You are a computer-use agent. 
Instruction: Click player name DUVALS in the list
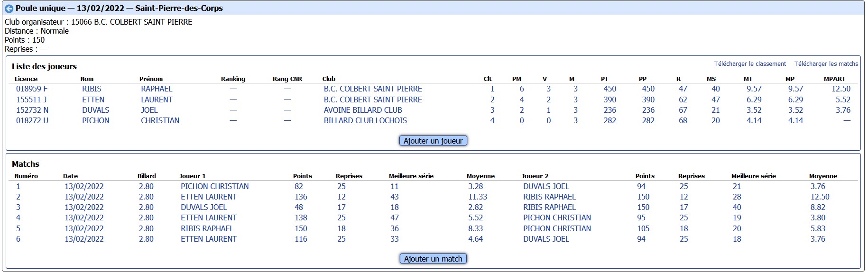click(x=95, y=110)
